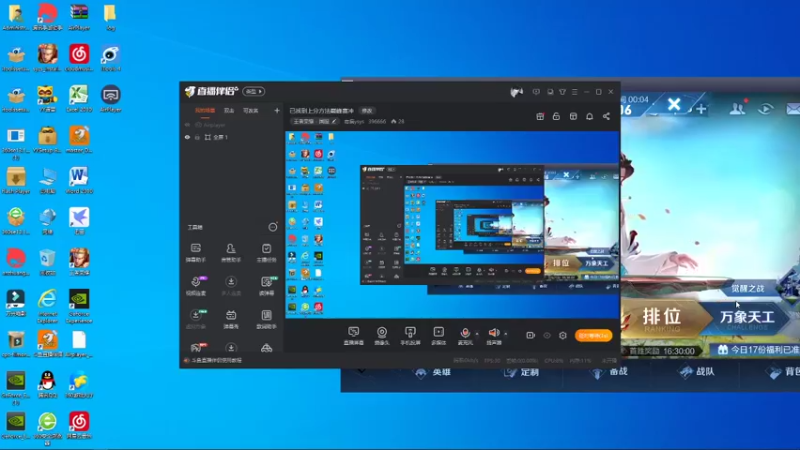
Task: Click the stream preview canvas
Action: point(452,224)
